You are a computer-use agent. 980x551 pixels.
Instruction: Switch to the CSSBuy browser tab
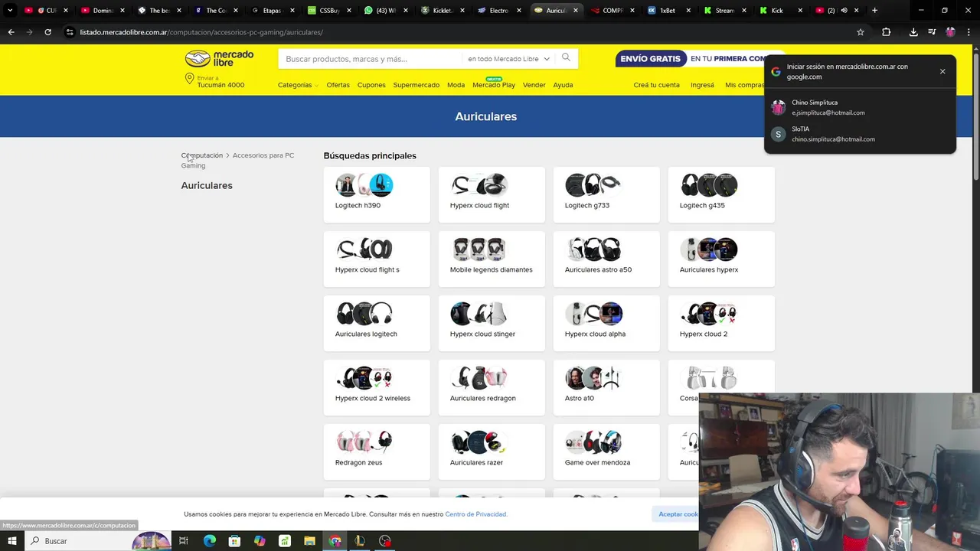pos(328,10)
